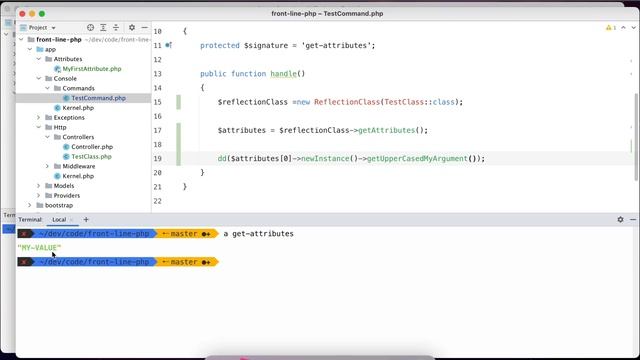Click the green change marker on line 15
The height and width of the screenshot is (360, 640).
coord(178,102)
